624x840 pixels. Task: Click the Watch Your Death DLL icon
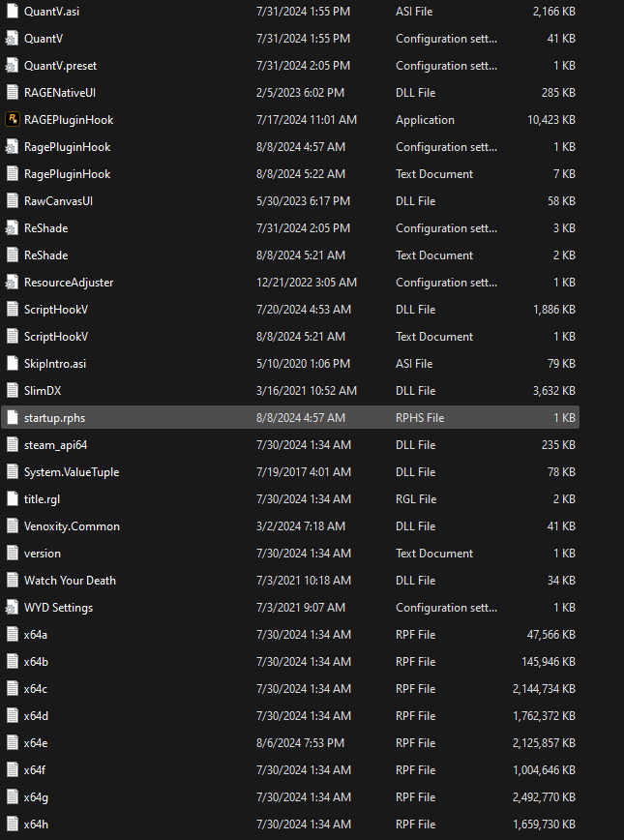pyautogui.click(x=13, y=581)
